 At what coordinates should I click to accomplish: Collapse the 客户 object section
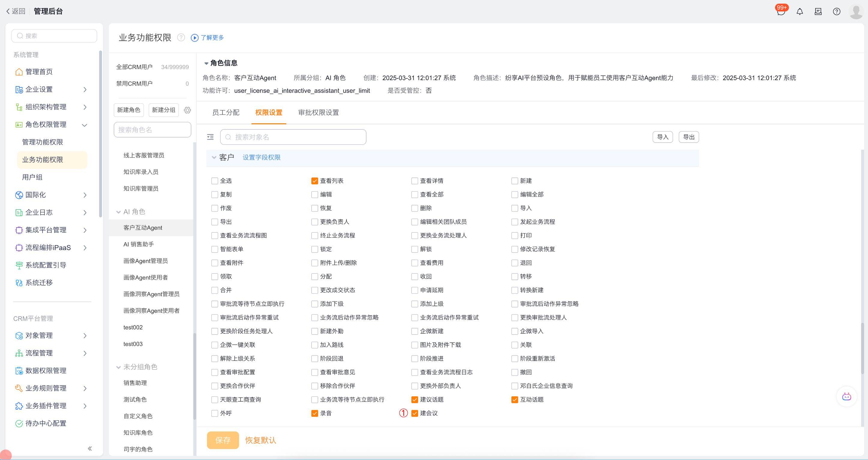pyautogui.click(x=214, y=158)
